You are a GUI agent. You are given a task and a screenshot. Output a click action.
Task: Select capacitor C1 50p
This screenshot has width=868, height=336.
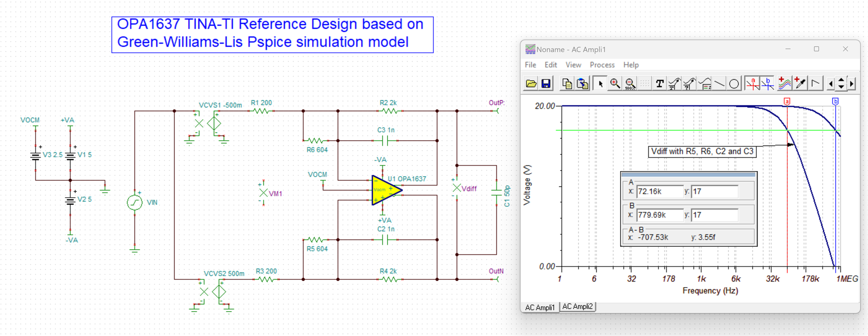(497, 192)
